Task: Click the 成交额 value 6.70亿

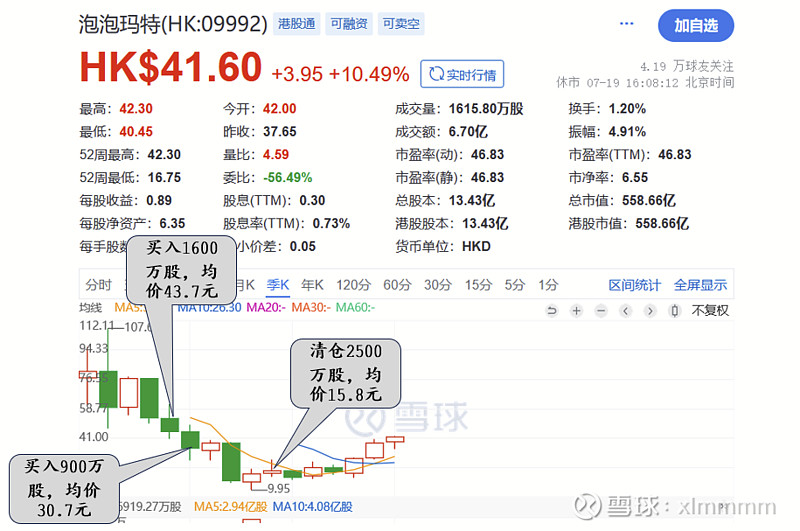Action: (468, 132)
